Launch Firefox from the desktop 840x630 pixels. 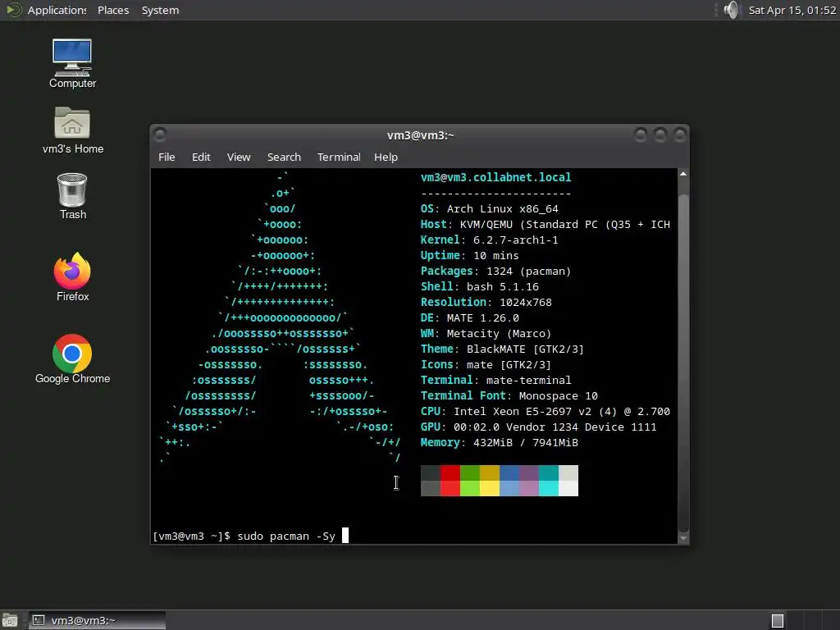(x=72, y=277)
